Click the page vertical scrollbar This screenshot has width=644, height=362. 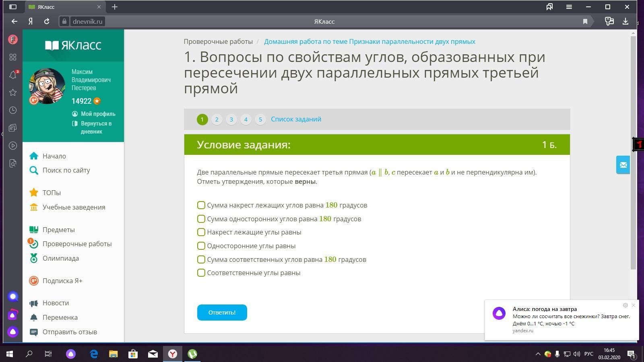(x=633, y=153)
